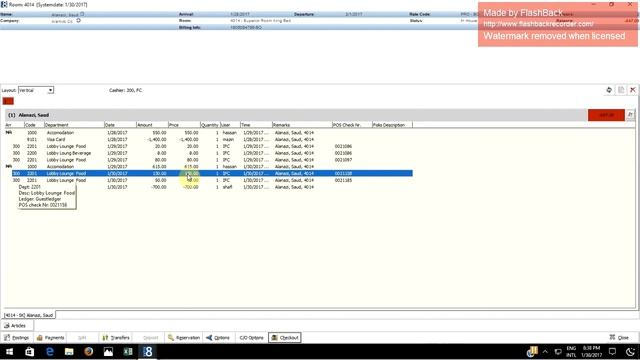Click the Postings button
The height and width of the screenshot is (360, 640).
(17, 338)
